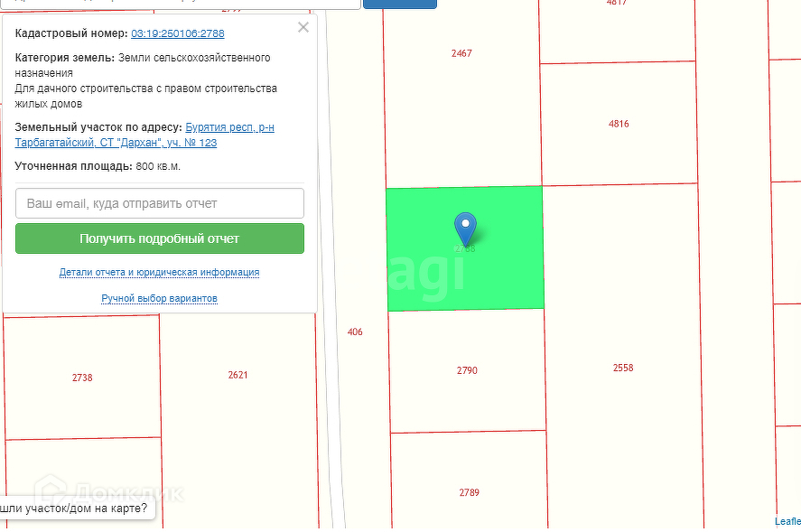Select parcel 2467 on map

point(461,53)
